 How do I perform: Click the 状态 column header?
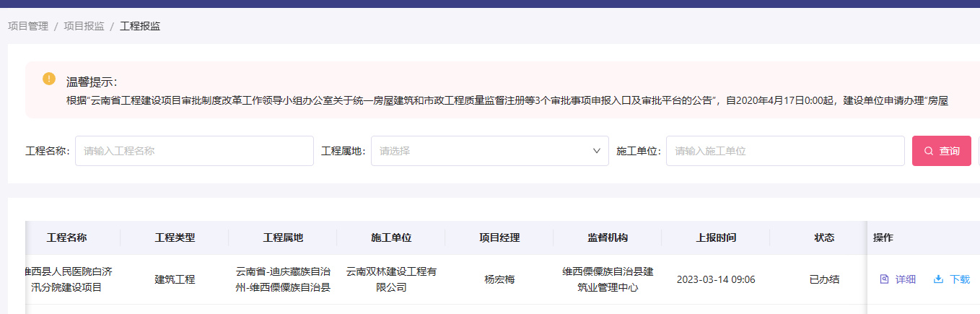click(824, 237)
